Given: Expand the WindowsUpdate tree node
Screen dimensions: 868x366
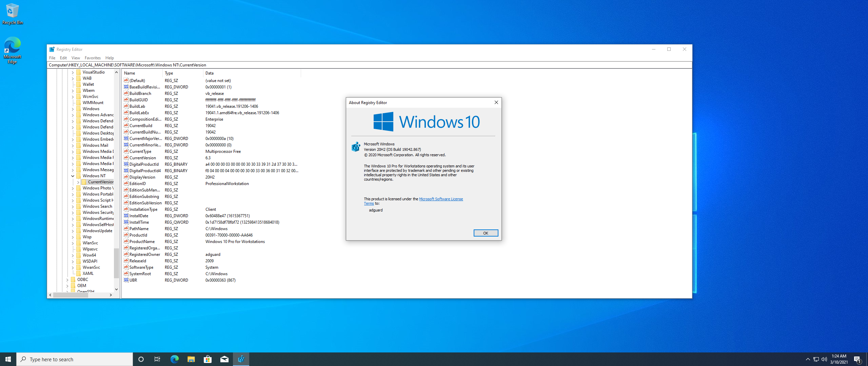Looking at the screenshot, I should click(x=73, y=231).
